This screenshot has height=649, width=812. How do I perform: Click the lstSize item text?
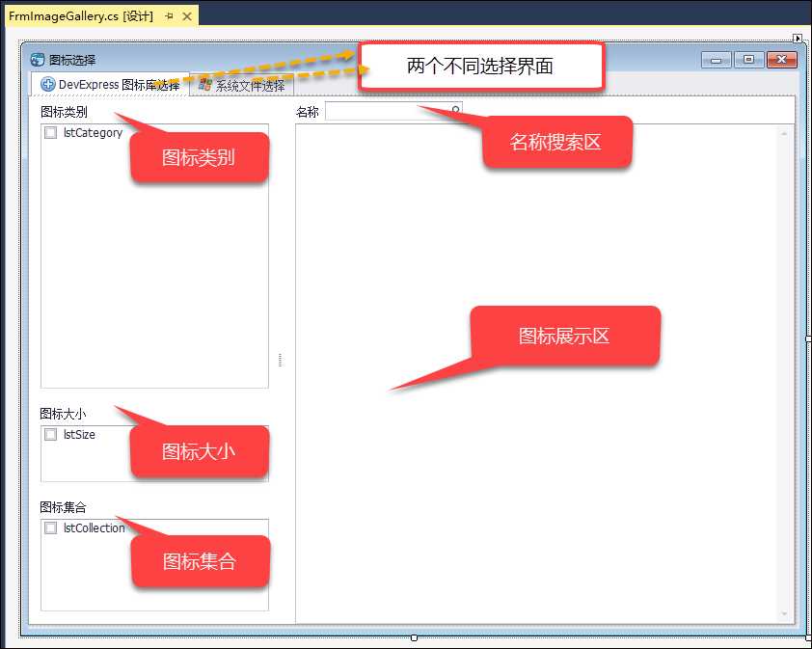pyautogui.click(x=79, y=434)
